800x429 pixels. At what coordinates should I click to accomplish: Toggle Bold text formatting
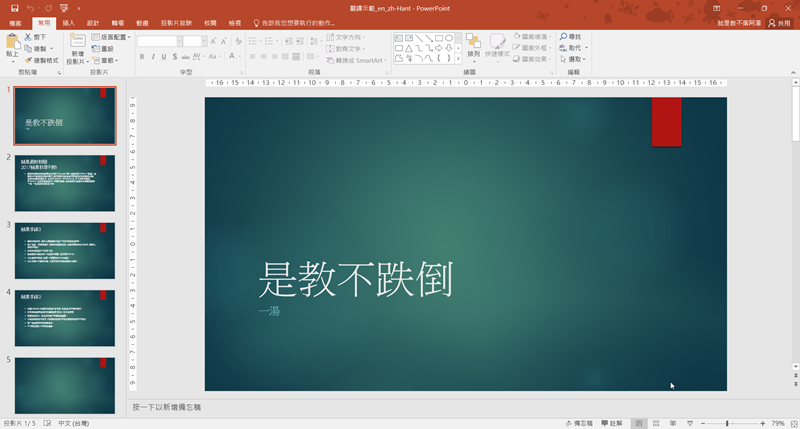pyautogui.click(x=142, y=57)
